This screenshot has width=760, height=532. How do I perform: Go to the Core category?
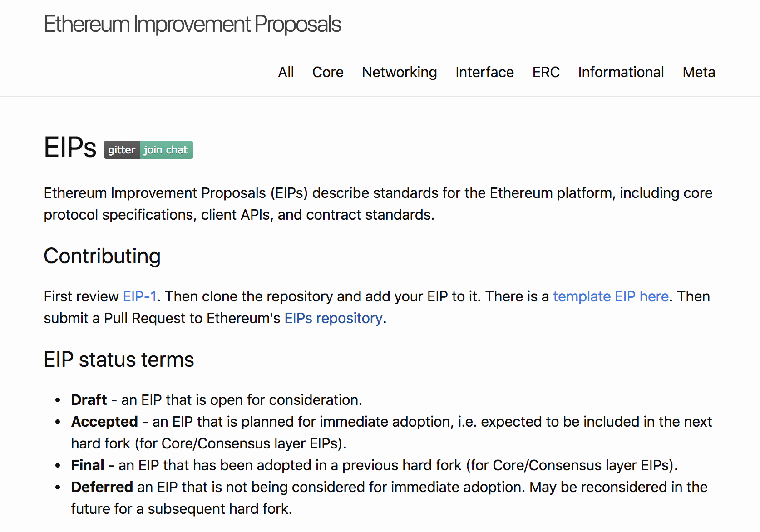click(x=327, y=72)
